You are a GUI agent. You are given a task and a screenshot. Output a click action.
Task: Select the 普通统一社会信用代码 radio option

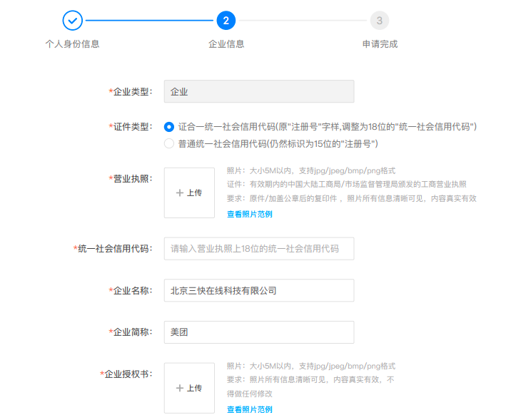pos(169,144)
